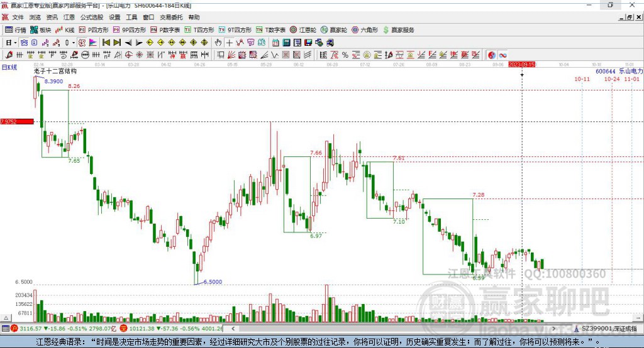Open the 9T四方形 tool
This screenshot has height=348, width=644.
(x=235, y=30)
